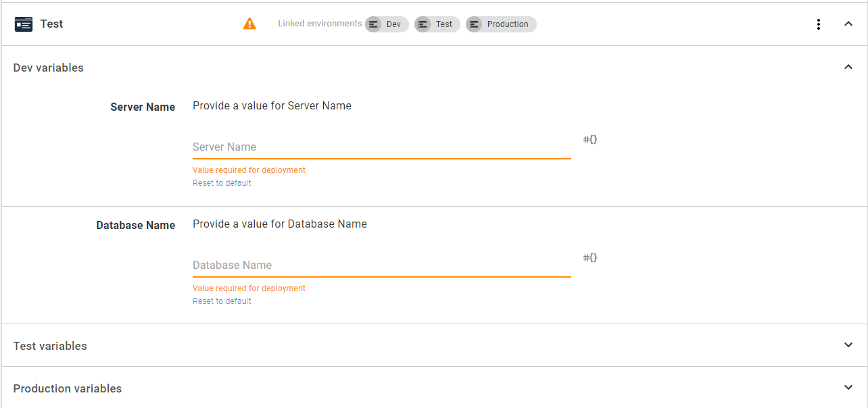Click the 'Linked environments' label
868x408 pixels.
point(320,24)
